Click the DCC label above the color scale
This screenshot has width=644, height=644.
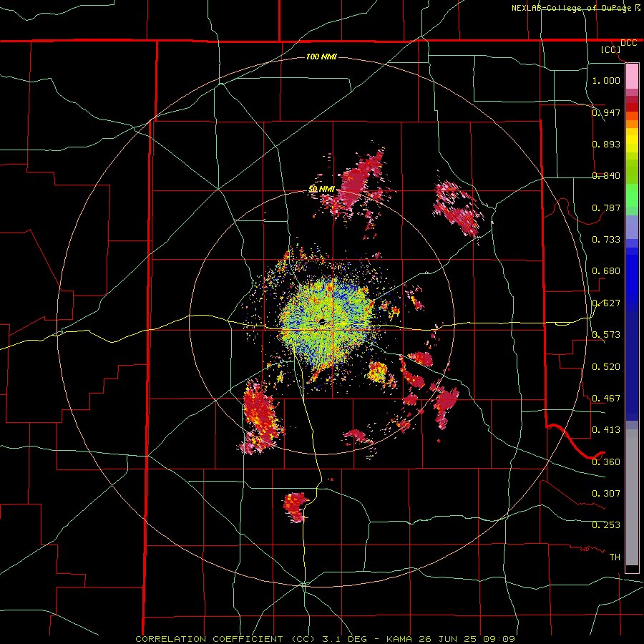(x=628, y=43)
